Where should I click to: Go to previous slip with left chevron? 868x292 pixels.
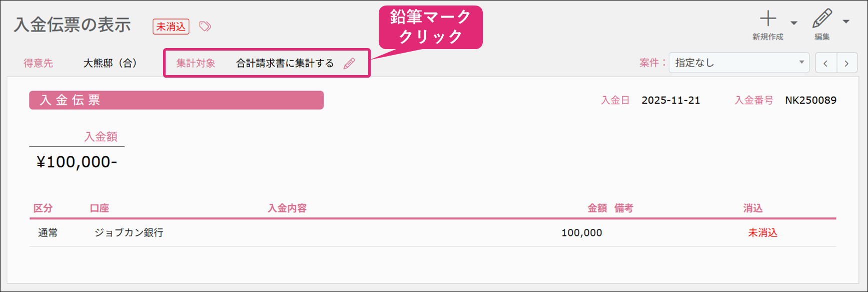click(825, 64)
